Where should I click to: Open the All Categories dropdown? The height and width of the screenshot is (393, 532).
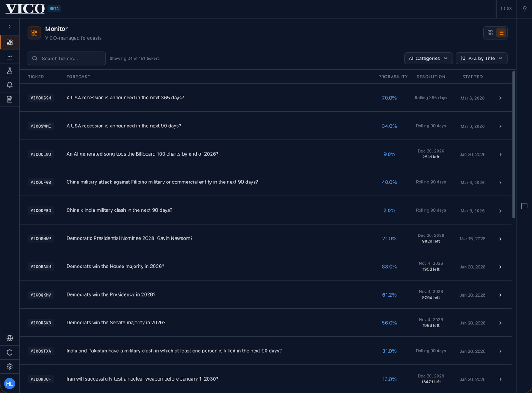[x=428, y=58]
